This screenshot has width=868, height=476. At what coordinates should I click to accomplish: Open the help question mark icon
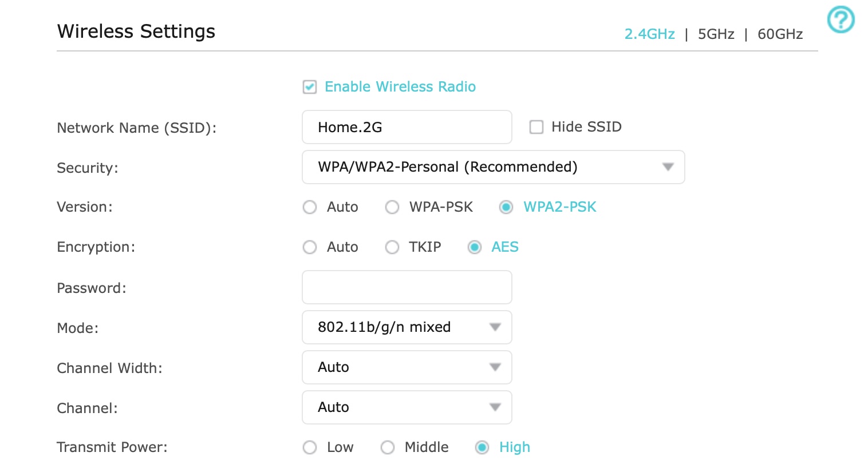click(x=841, y=20)
